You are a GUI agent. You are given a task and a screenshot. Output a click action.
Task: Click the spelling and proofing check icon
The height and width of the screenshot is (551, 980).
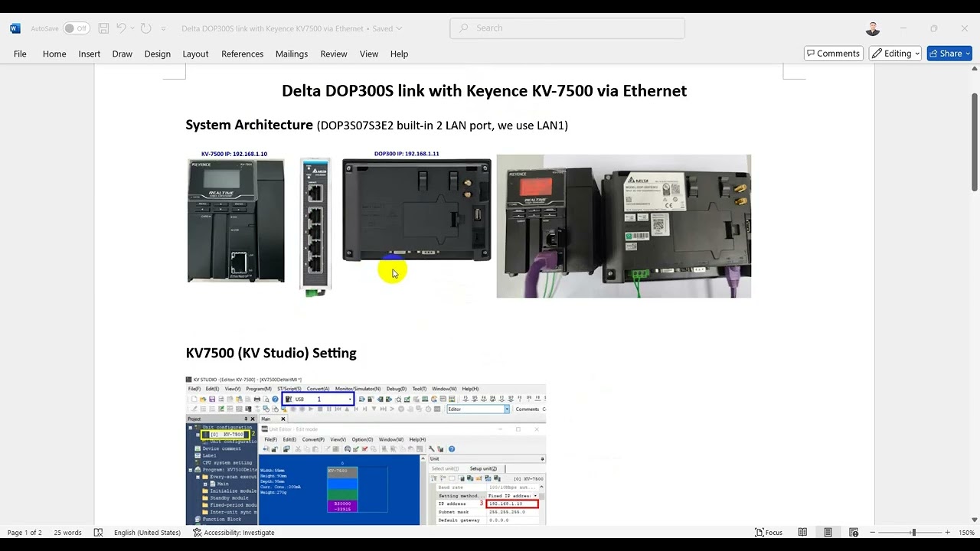98,533
